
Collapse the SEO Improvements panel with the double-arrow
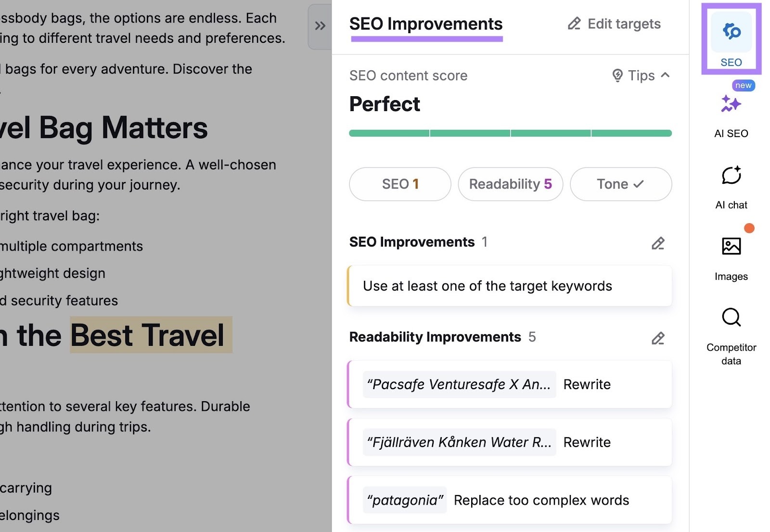click(x=319, y=26)
